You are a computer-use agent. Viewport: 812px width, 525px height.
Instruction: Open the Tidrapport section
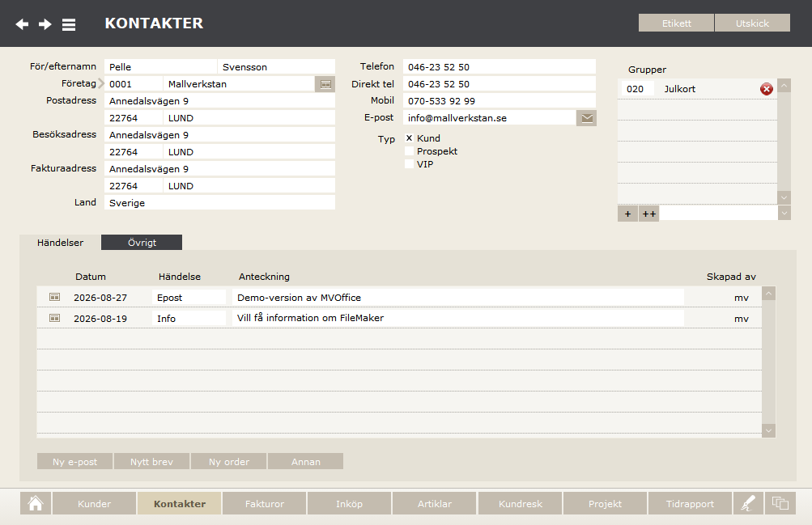pos(690,503)
